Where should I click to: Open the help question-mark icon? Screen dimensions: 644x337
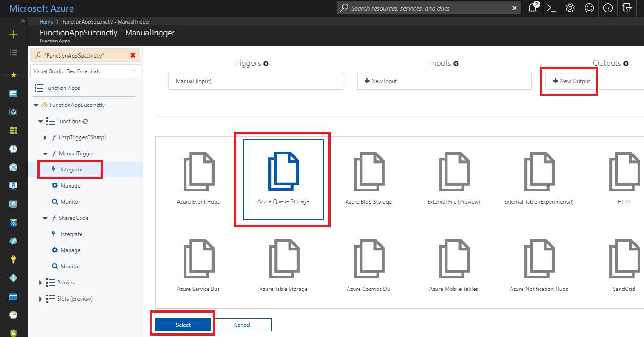[x=608, y=8]
